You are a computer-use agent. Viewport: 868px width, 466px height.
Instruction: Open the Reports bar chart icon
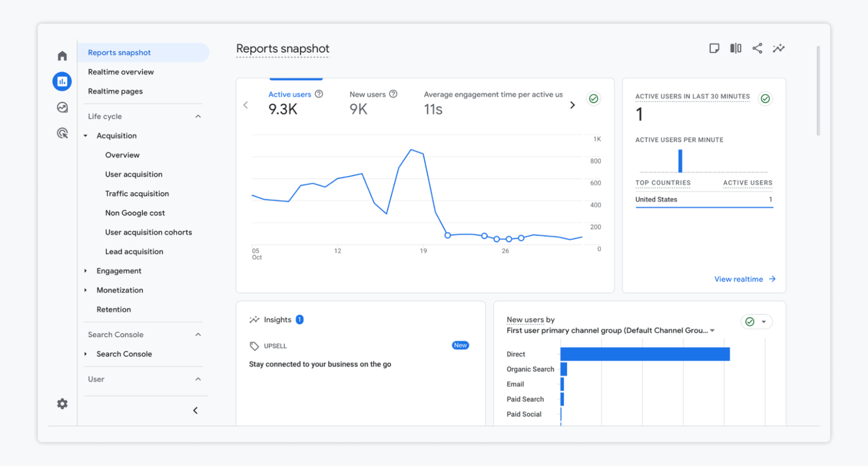pos(62,82)
